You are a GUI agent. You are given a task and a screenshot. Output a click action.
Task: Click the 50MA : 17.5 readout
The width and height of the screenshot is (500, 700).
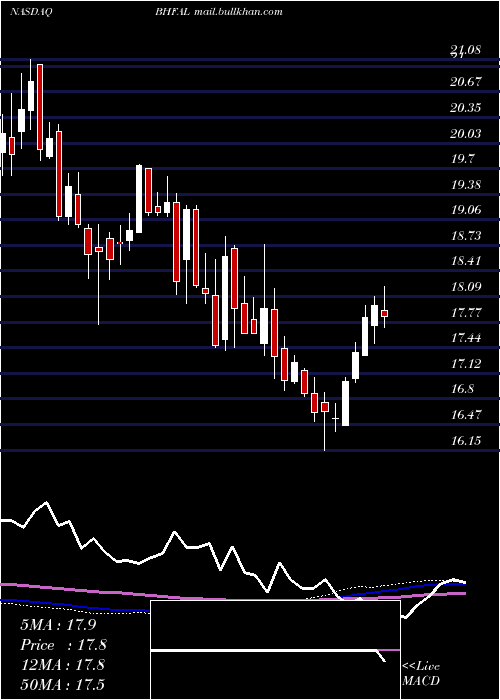(x=65, y=685)
